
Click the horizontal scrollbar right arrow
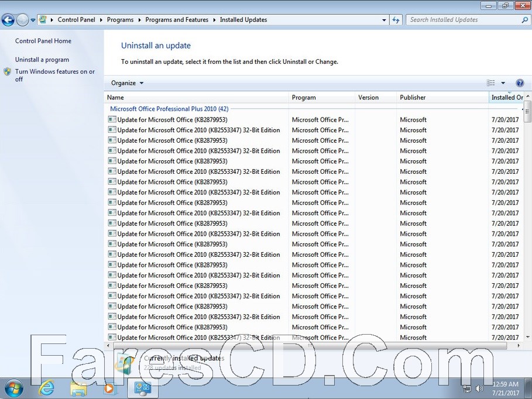[x=519, y=345]
